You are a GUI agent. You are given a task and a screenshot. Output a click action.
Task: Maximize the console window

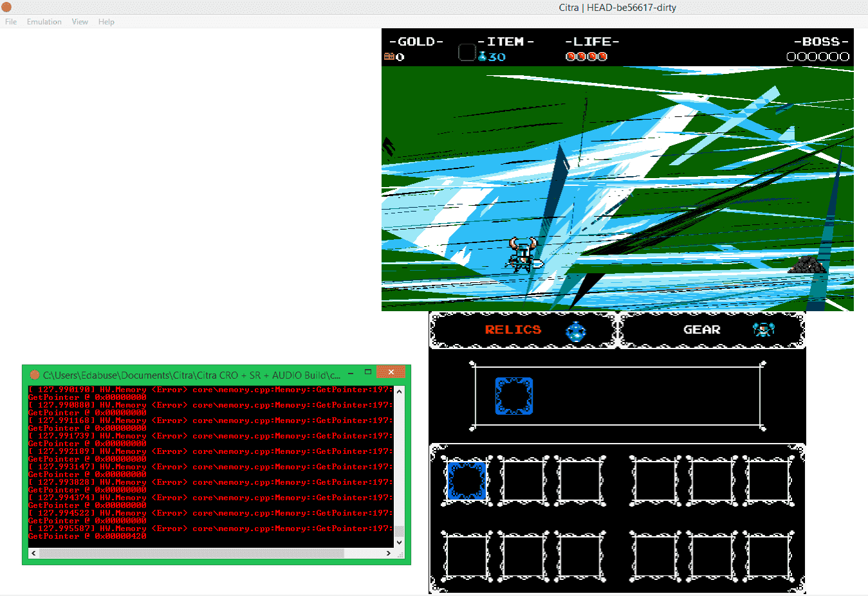click(x=368, y=372)
